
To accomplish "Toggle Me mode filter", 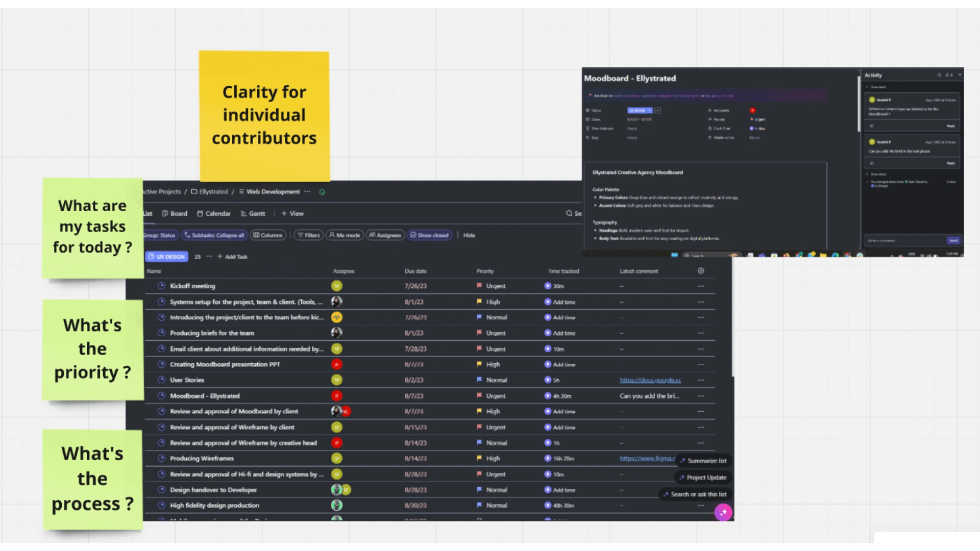I will (345, 235).
